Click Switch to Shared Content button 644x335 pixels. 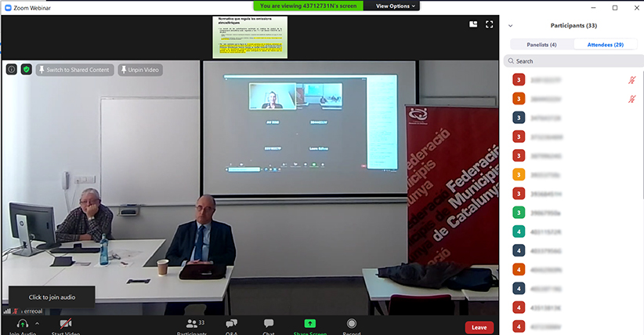pyautogui.click(x=74, y=70)
